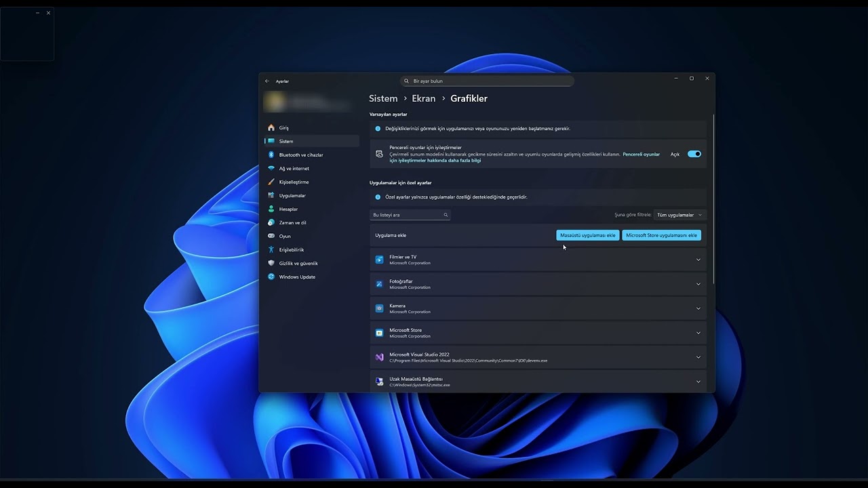Image resolution: width=868 pixels, height=488 pixels.
Task: Click the Kamera app icon
Action: pos(380,308)
